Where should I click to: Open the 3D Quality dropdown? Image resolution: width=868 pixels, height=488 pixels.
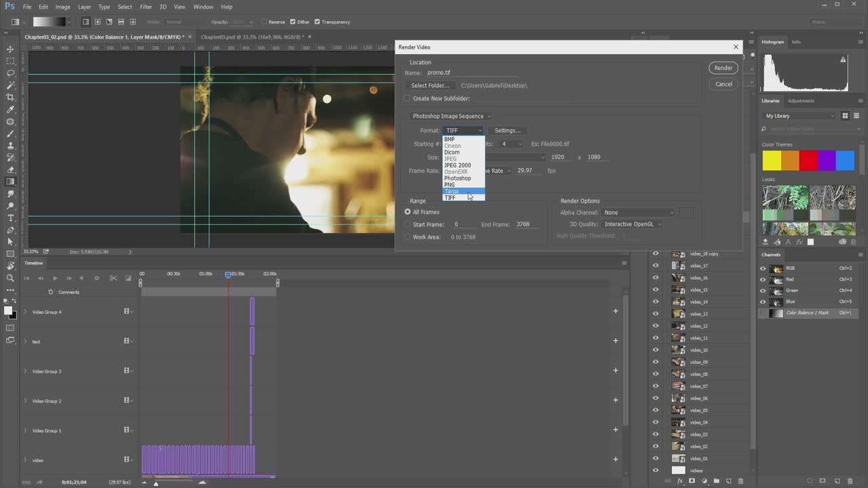632,224
